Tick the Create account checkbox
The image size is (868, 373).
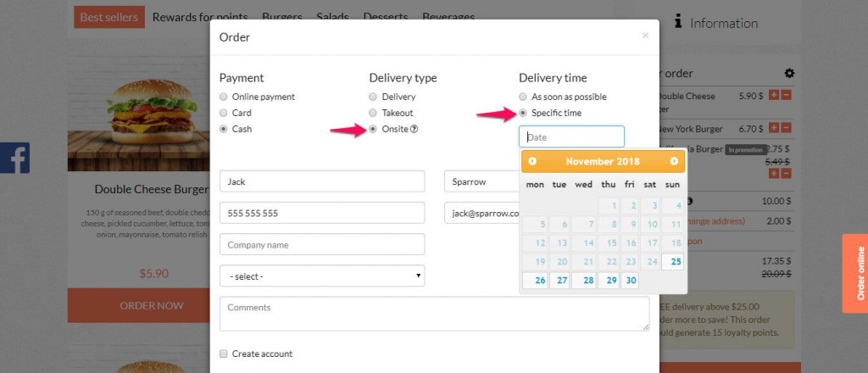[224, 354]
